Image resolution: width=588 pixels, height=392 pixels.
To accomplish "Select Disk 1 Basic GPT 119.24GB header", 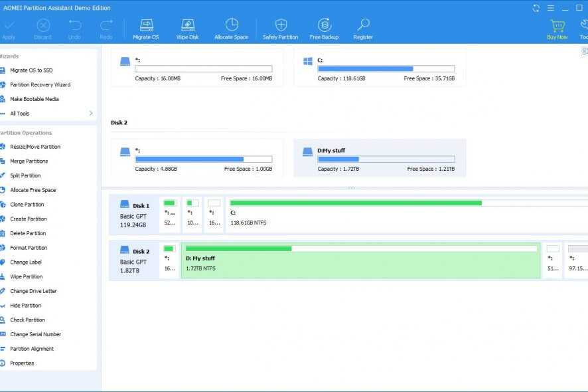I will click(134, 215).
